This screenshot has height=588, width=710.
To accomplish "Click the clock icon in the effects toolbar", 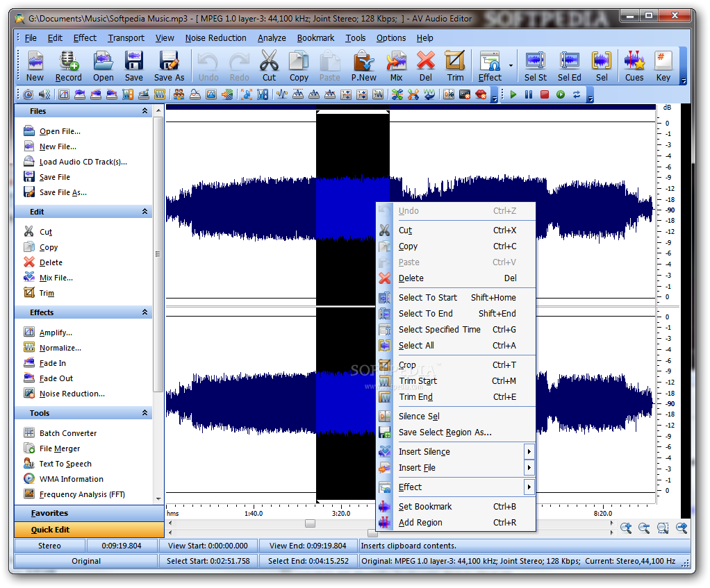I will [x=28, y=94].
